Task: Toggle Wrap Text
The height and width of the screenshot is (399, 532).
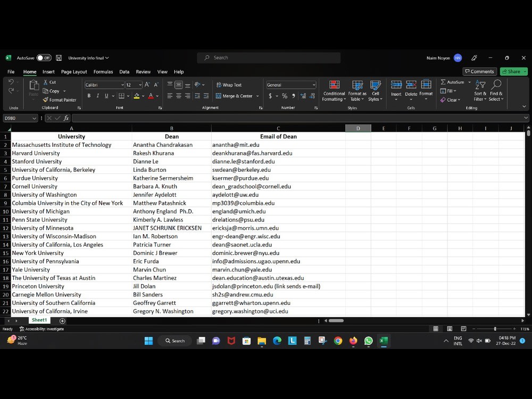Action: [229, 85]
